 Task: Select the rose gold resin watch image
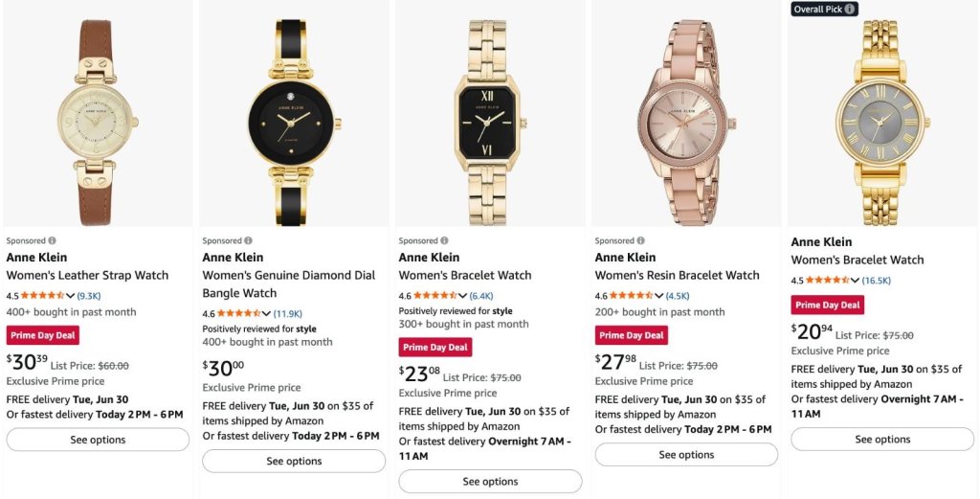(685, 122)
